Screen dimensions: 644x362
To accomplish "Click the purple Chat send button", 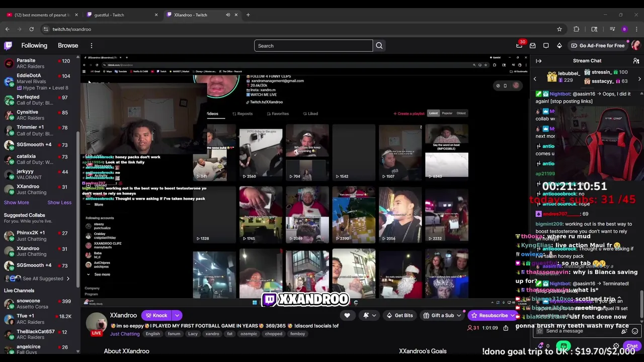I will click(x=632, y=346).
